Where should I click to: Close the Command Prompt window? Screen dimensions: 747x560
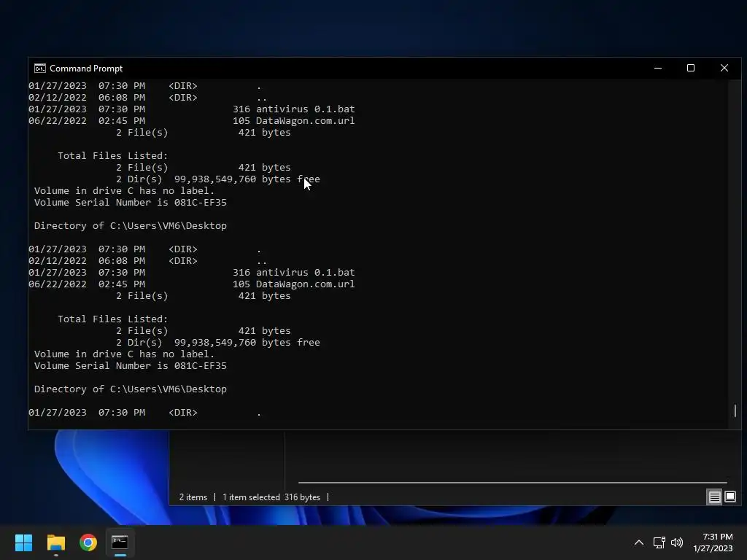pos(724,68)
